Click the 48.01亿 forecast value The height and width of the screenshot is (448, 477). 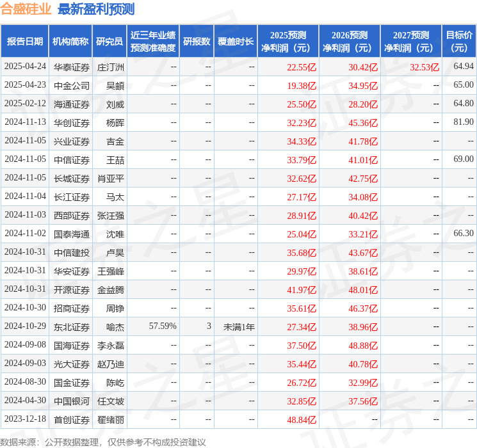coord(363,290)
